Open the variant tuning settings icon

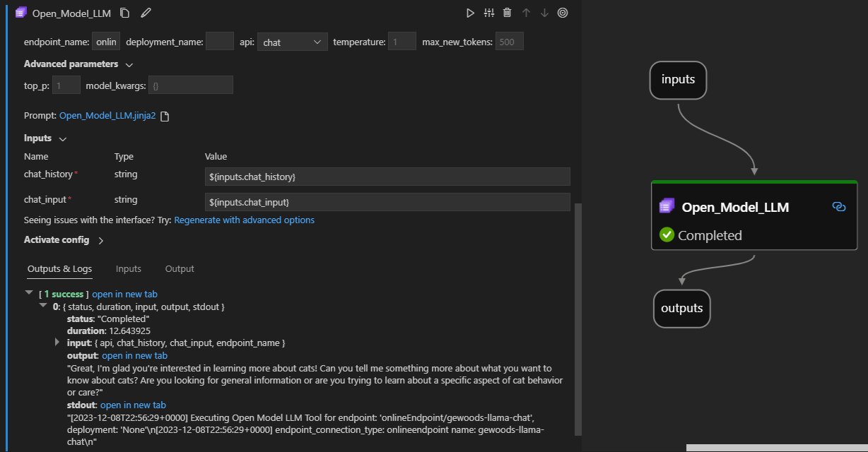(x=488, y=12)
